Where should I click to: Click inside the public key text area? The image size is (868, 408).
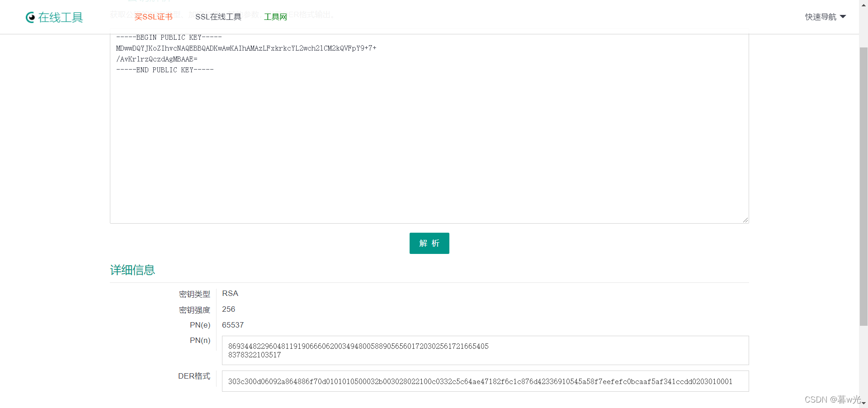[429, 129]
